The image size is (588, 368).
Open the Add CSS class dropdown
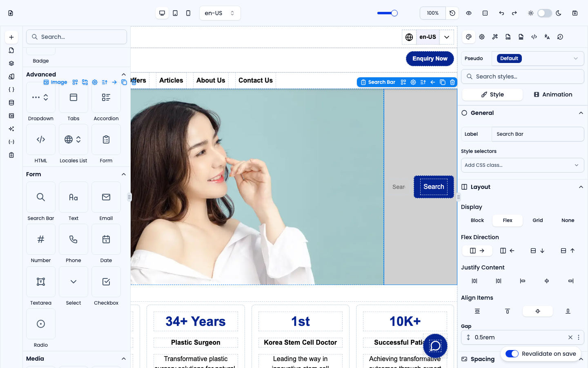click(x=523, y=165)
